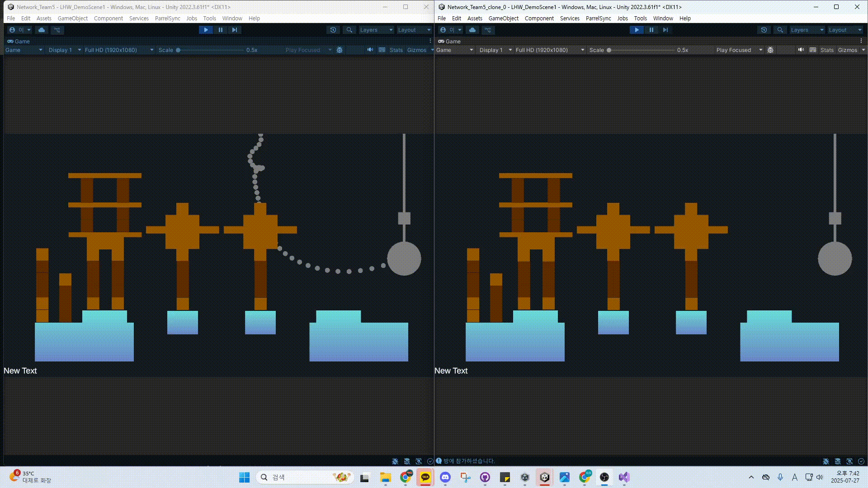Open the ParrelSync menu in right editor
This screenshot has width=868, height=488.
[x=598, y=19]
